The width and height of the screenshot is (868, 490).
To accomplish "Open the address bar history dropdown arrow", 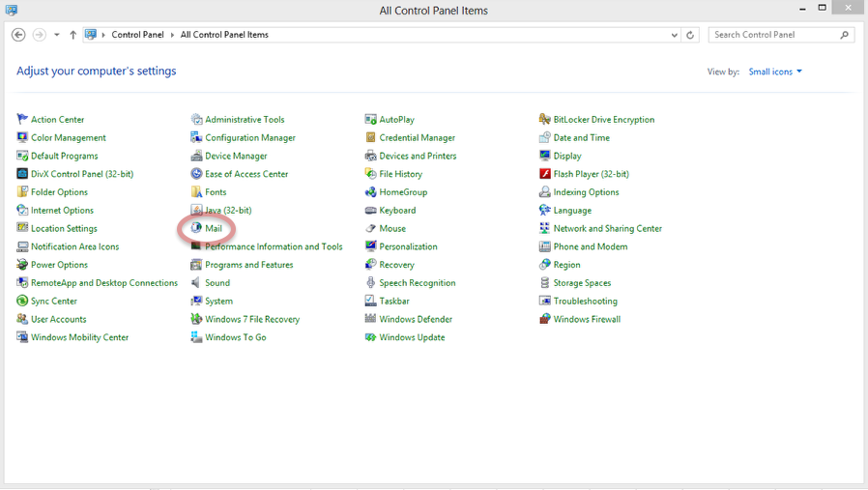I will tap(674, 35).
